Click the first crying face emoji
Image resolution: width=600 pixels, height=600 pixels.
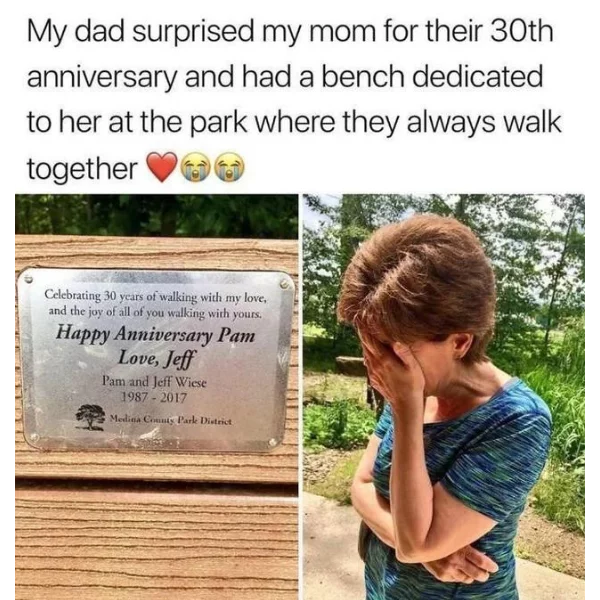point(197,167)
